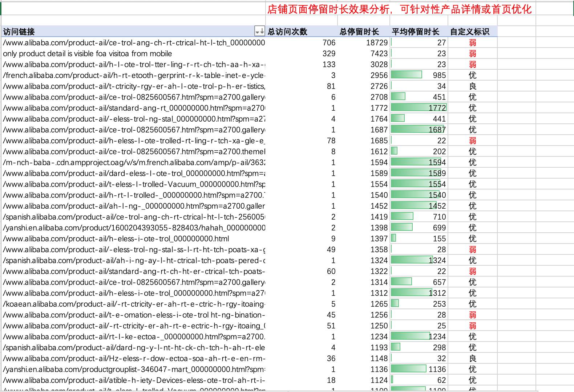
Task: Select the total stay cell 1612
Action: tap(364, 151)
